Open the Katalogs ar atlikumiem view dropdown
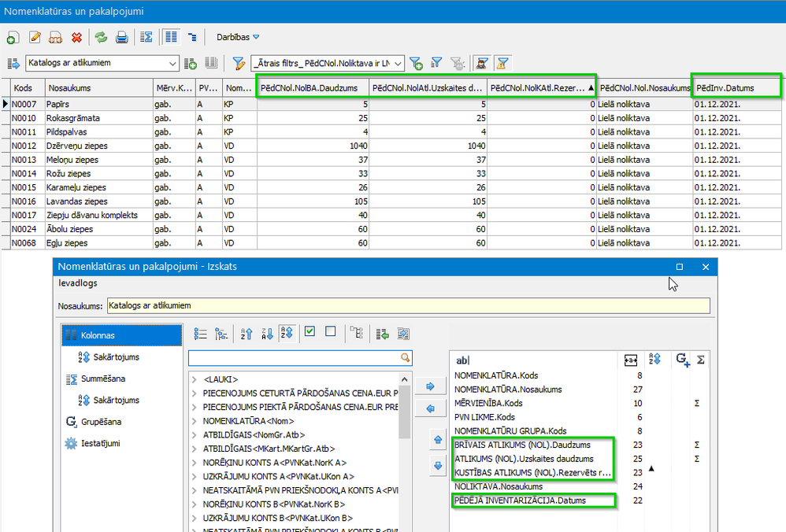The height and width of the screenshot is (532, 786). click(x=173, y=63)
